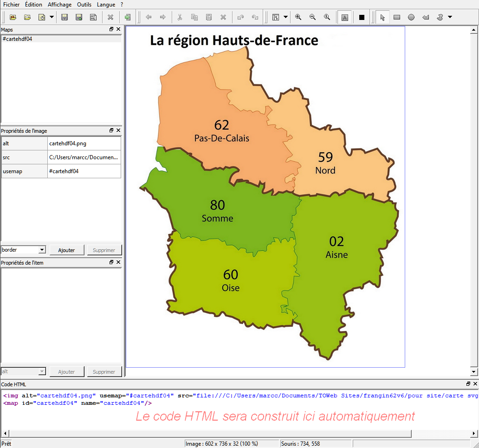Image resolution: width=479 pixels, height=448 pixels.
Task: Click the export HTML file icon
Action: click(93, 17)
